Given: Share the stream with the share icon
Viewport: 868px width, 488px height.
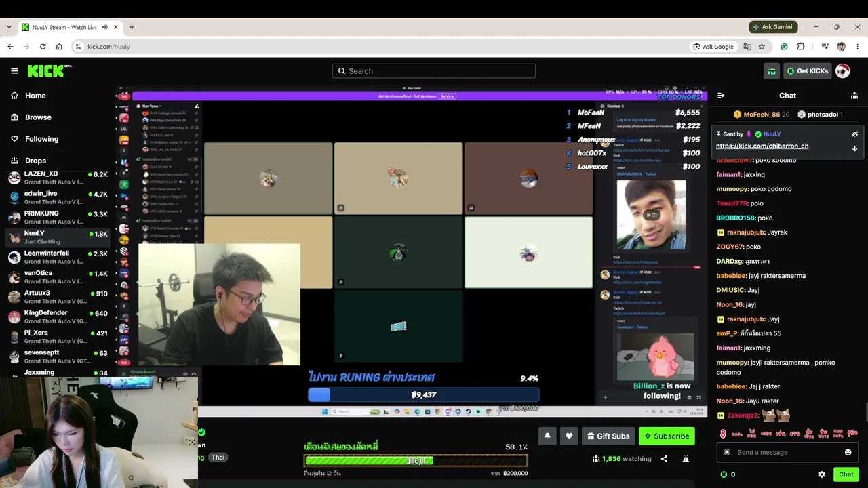Looking at the screenshot, I should (664, 459).
